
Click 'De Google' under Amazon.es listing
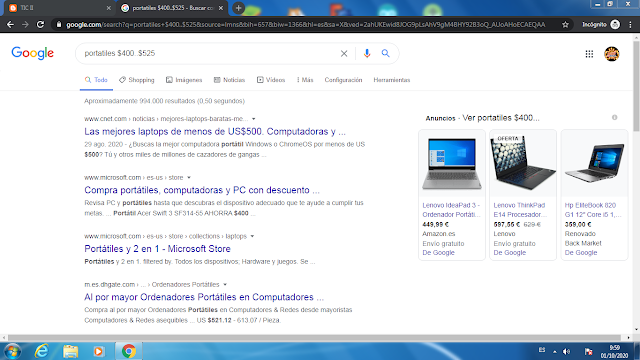coord(438,253)
